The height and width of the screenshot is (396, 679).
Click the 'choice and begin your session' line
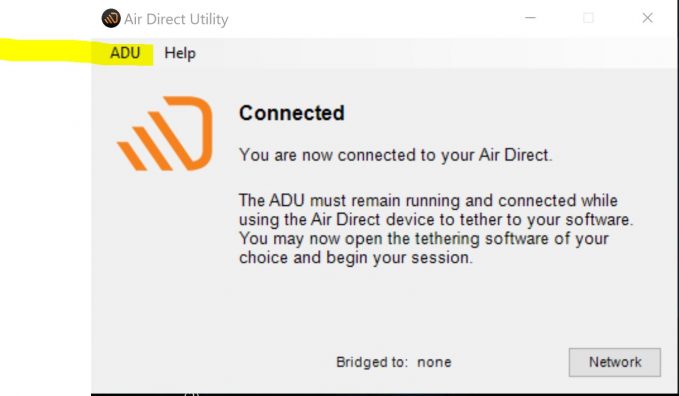pos(356,258)
